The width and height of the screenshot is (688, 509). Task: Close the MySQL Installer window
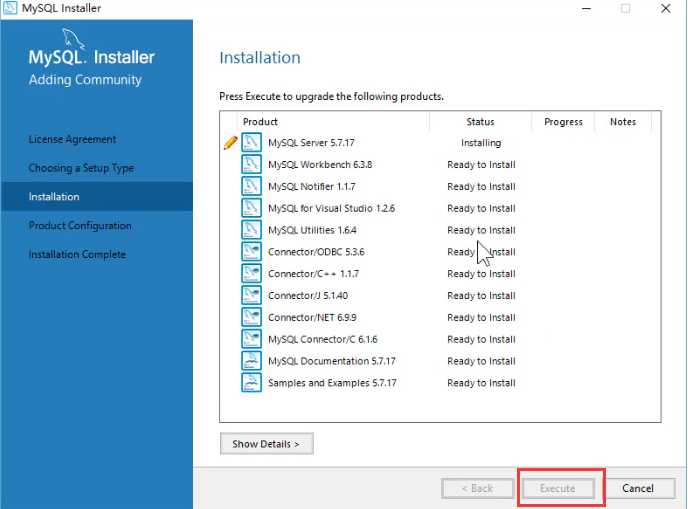pos(666,8)
